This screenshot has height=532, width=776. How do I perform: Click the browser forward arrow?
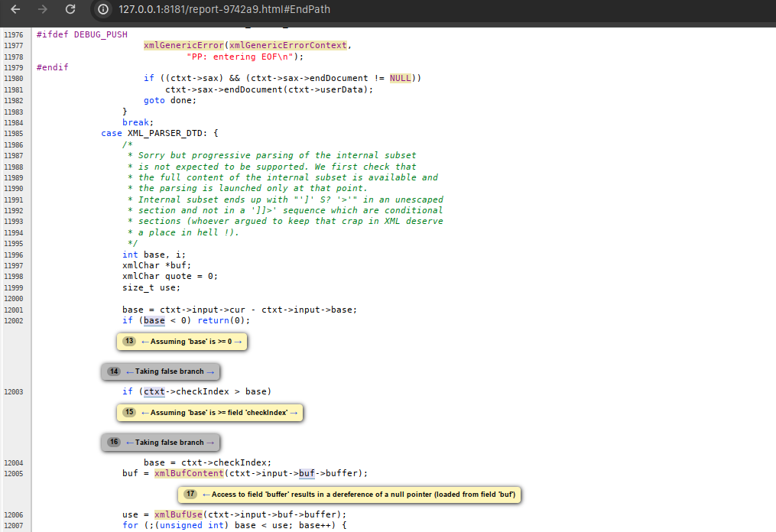pyautogui.click(x=43, y=10)
